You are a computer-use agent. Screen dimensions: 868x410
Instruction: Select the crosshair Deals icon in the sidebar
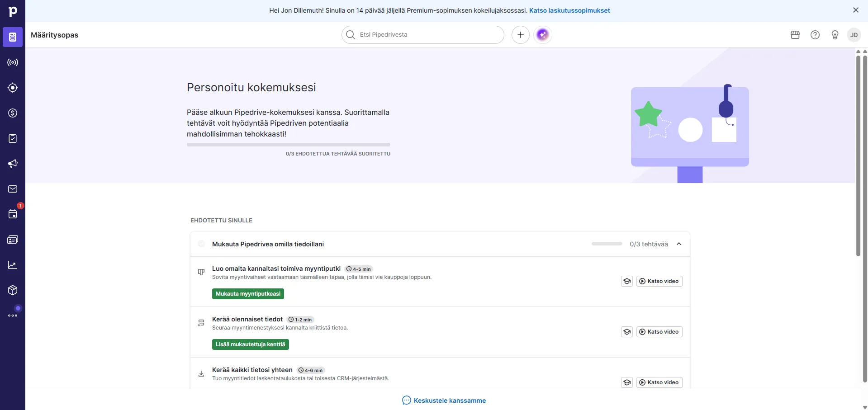(x=12, y=88)
